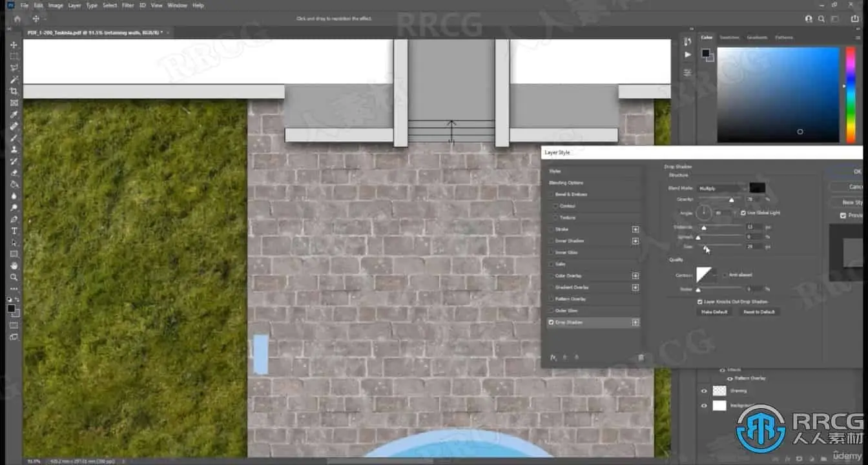Image resolution: width=868 pixels, height=465 pixels.
Task: Click the drop shadow color swatch
Action: [x=757, y=188]
